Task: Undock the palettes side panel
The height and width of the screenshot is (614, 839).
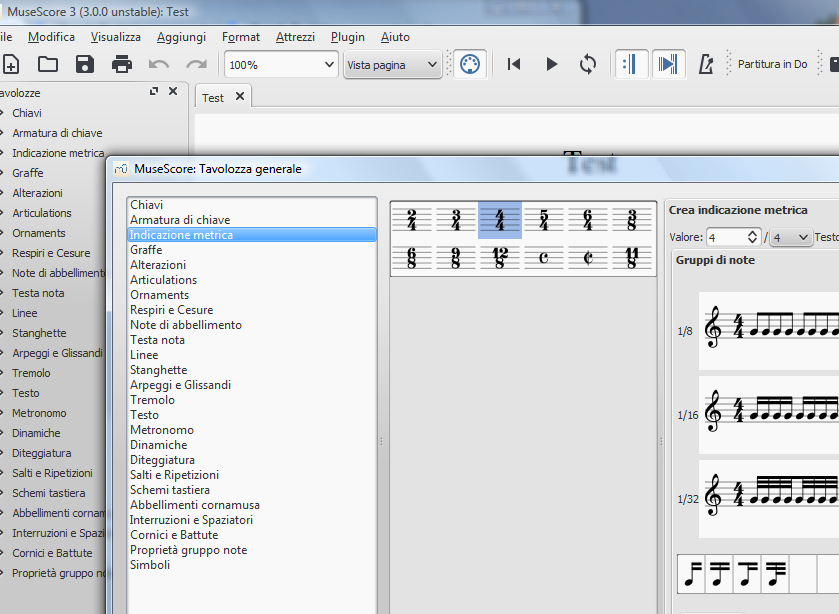Action: [x=154, y=92]
